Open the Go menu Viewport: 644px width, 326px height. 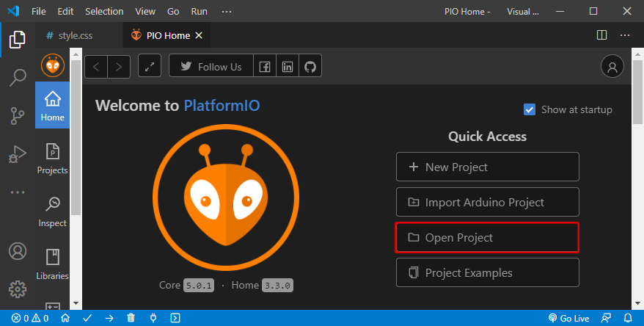[173, 12]
